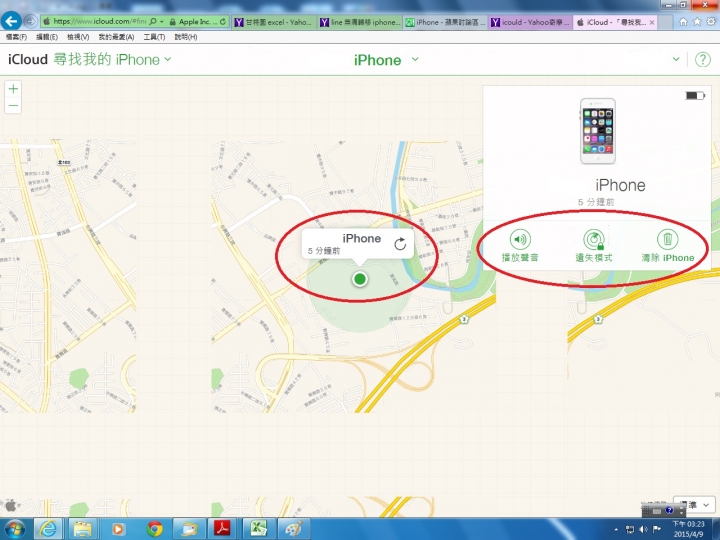Open Excel from the taskbar
The image size is (720, 540).
259,529
